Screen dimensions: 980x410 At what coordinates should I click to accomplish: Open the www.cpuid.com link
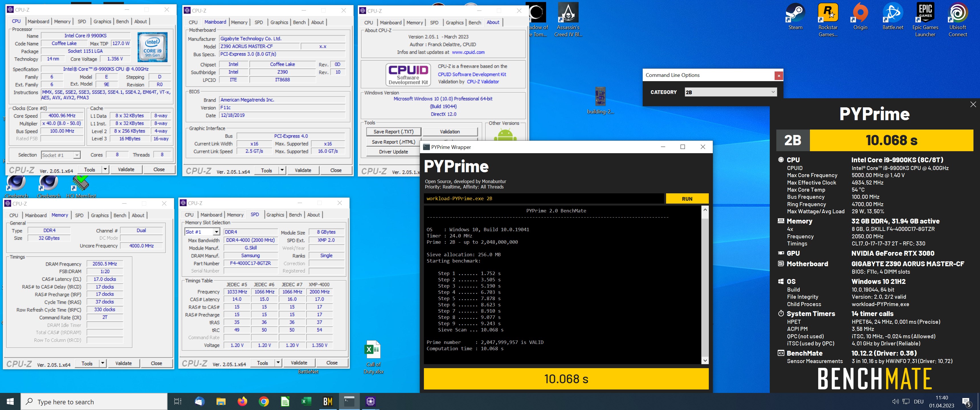(x=468, y=52)
